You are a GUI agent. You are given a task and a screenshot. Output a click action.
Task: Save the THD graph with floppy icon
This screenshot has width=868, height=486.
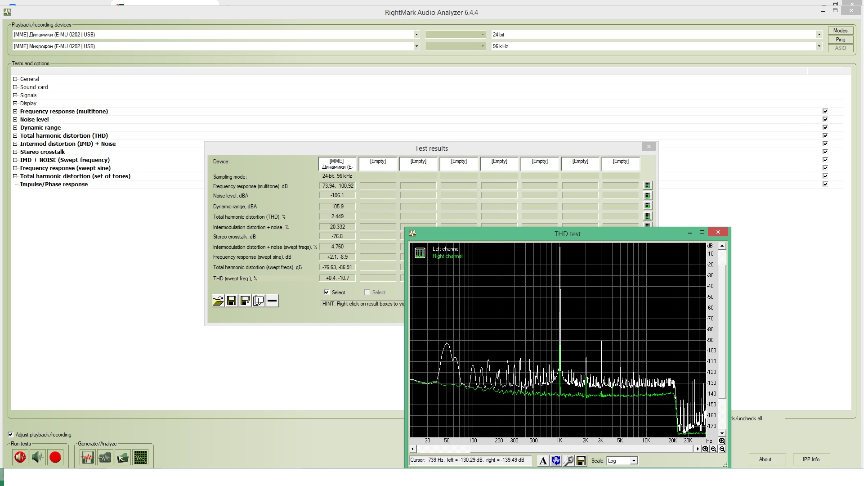[x=581, y=461]
